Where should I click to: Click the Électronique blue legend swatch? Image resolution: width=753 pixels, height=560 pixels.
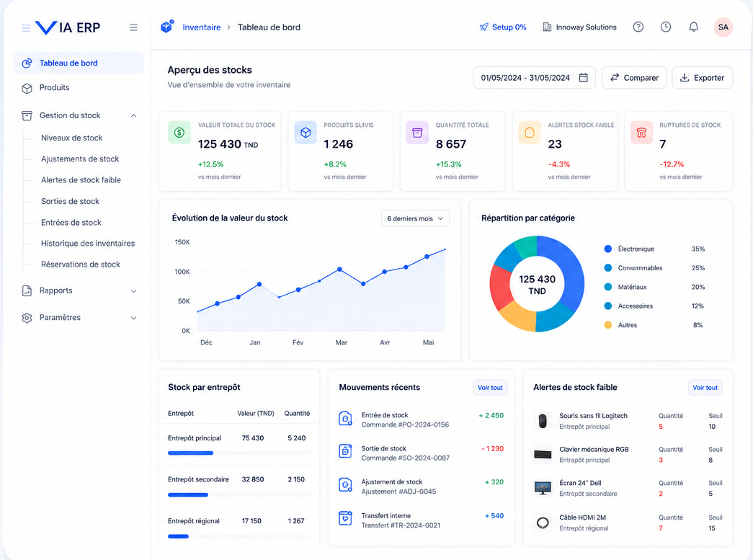pos(608,249)
